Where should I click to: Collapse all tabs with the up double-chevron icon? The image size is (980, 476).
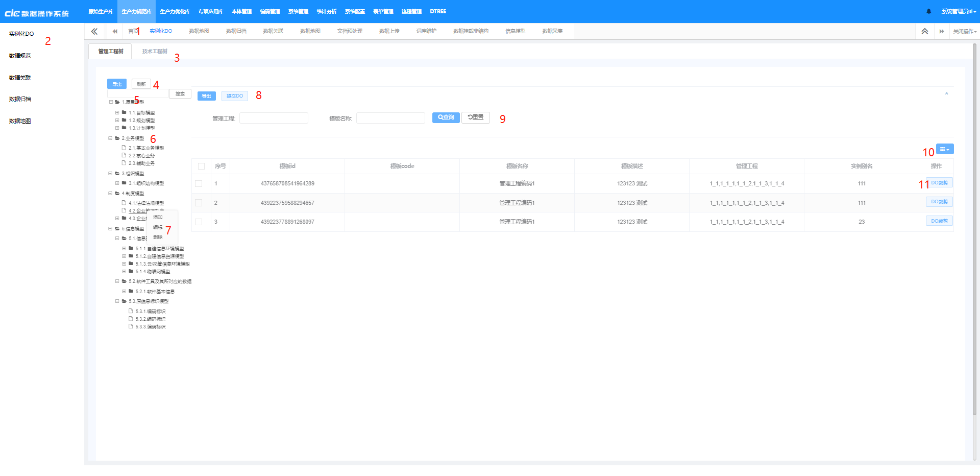point(924,31)
